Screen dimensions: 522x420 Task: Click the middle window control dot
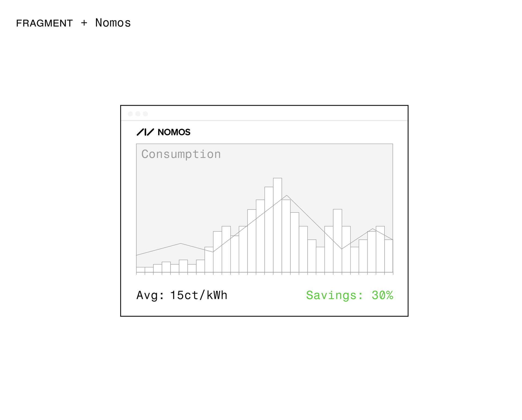(x=138, y=114)
